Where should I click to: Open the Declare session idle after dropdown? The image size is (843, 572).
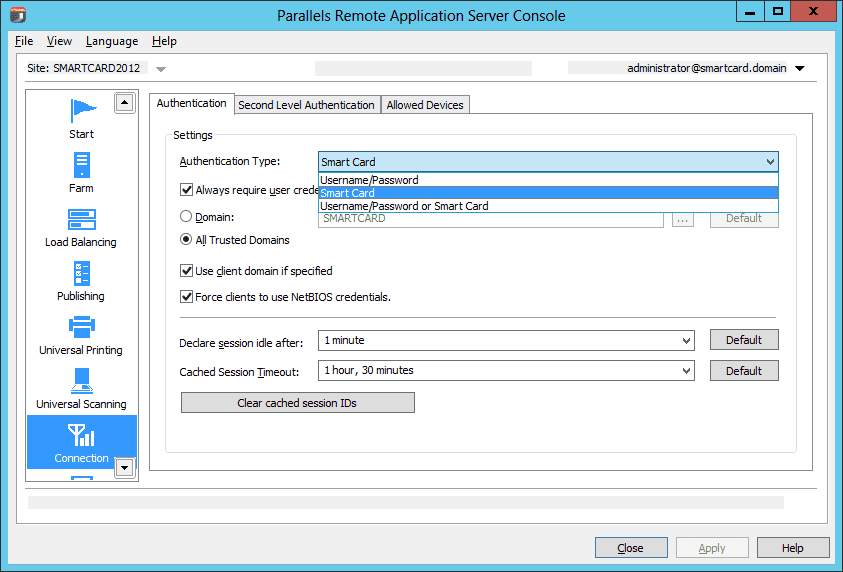[x=506, y=340]
